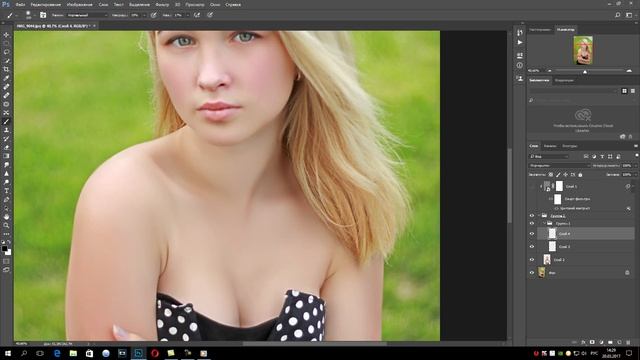The height and width of the screenshot is (360, 640).
Task: Select the Lasso tool
Action: [6, 52]
